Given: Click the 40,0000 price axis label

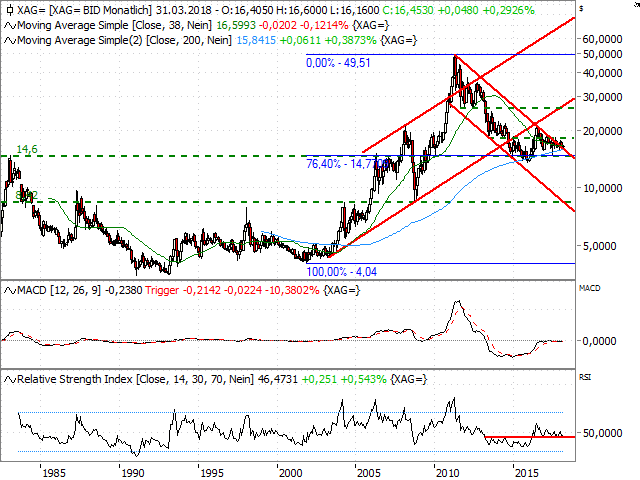Looking at the screenshot, I should [602, 73].
